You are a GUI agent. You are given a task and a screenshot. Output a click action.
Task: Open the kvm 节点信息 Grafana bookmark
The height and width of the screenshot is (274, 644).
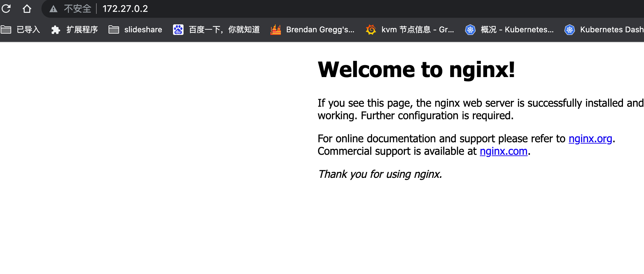pos(410,30)
